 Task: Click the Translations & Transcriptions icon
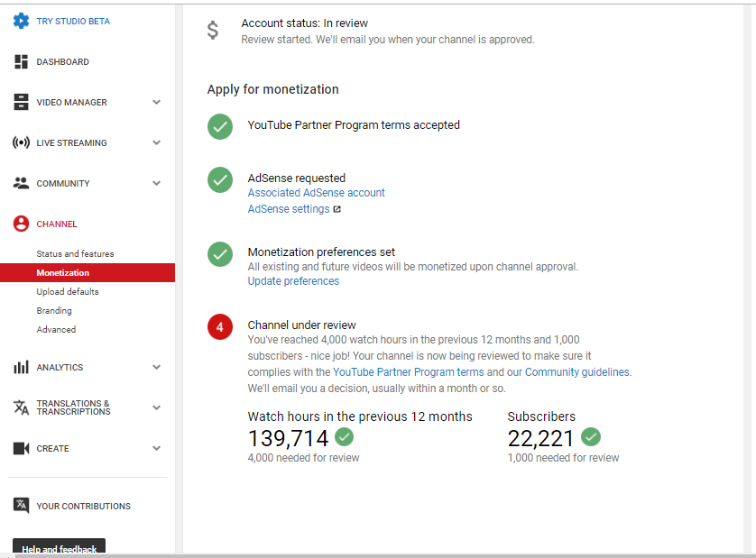[22, 407]
